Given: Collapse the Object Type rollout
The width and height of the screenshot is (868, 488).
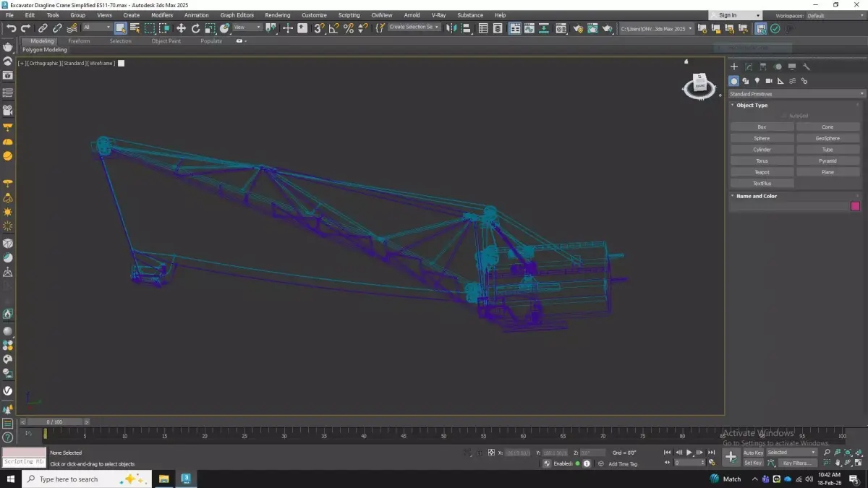Looking at the screenshot, I should 752,106.
